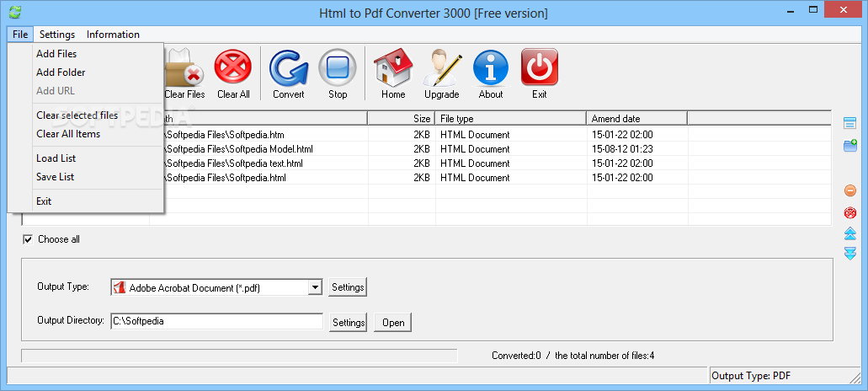Choose Save List from File menu
Screen dimensions: 868x391
(56, 177)
